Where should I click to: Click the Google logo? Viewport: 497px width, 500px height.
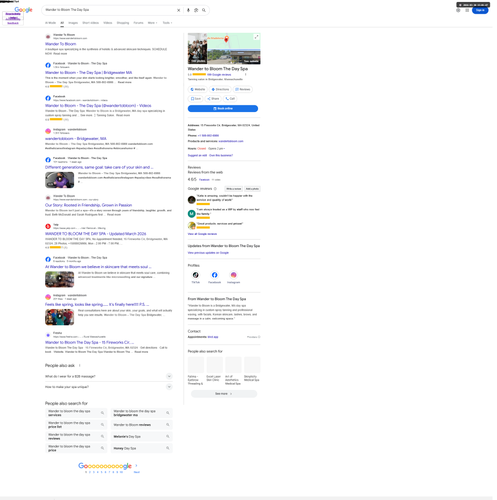pyautogui.click(x=23, y=10)
